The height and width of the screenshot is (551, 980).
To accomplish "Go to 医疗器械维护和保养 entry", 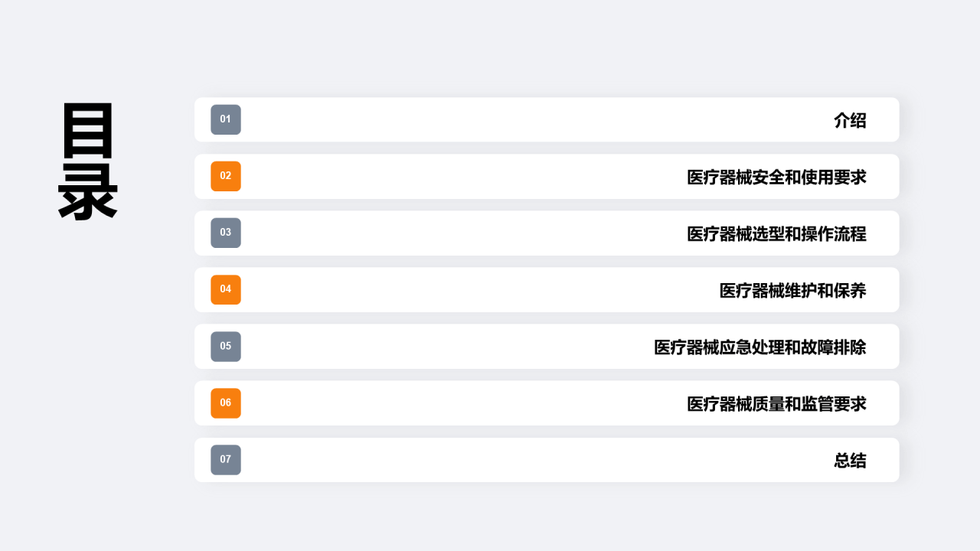I will coord(792,290).
